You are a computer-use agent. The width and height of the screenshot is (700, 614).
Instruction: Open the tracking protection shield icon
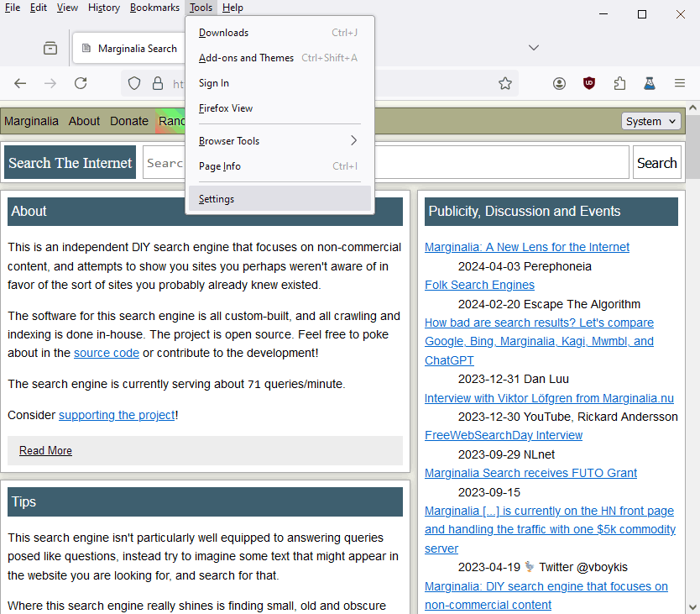click(x=134, y=83)
